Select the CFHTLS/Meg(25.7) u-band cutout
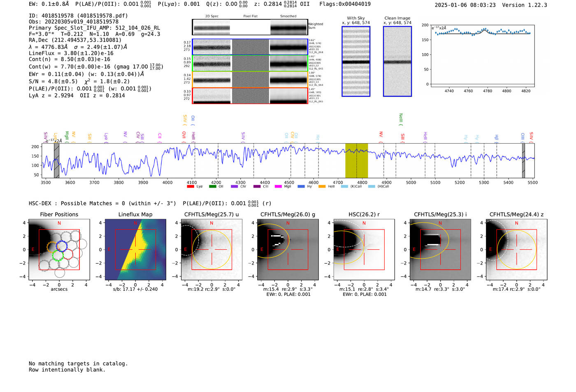The image size is (576, 392). click(211, 250)
